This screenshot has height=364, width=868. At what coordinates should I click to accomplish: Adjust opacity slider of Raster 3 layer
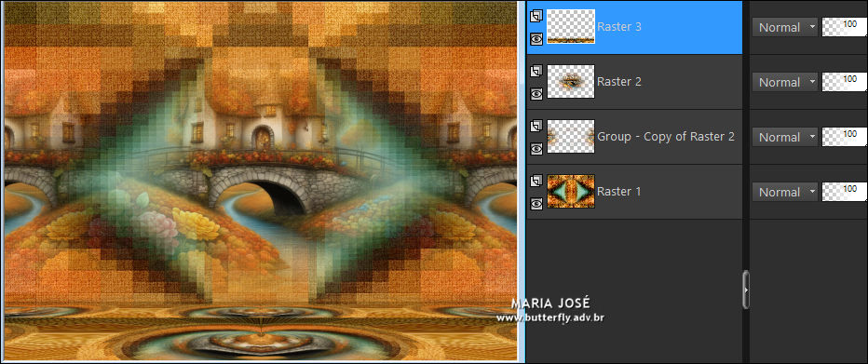pyautogui.click(x=845, y=27)
